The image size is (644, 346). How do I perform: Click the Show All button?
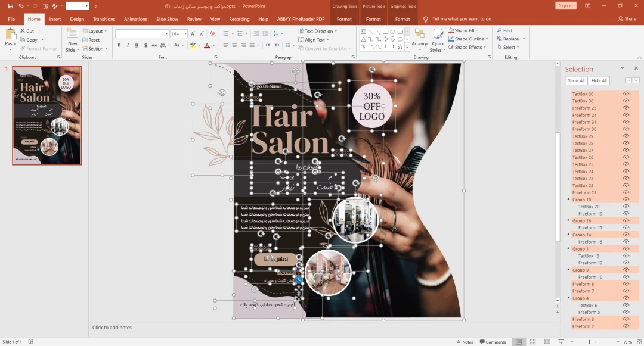coord(576,80)
